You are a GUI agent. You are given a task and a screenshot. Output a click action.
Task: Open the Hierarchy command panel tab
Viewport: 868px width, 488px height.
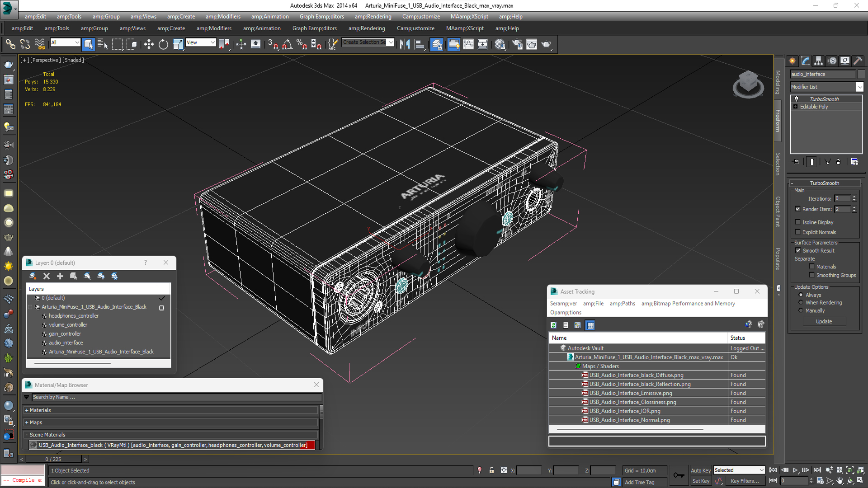[x=819, y=61]
